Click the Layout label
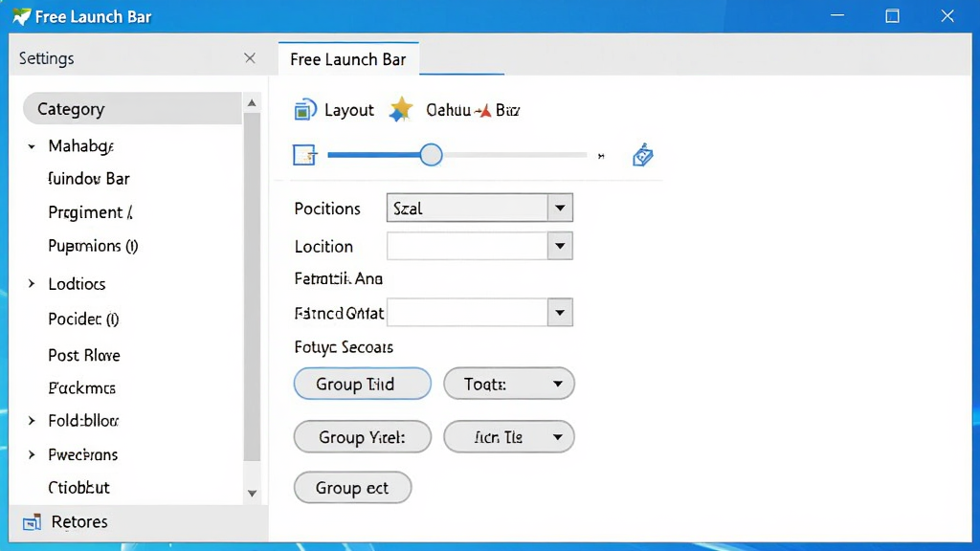 pos(348,110)
